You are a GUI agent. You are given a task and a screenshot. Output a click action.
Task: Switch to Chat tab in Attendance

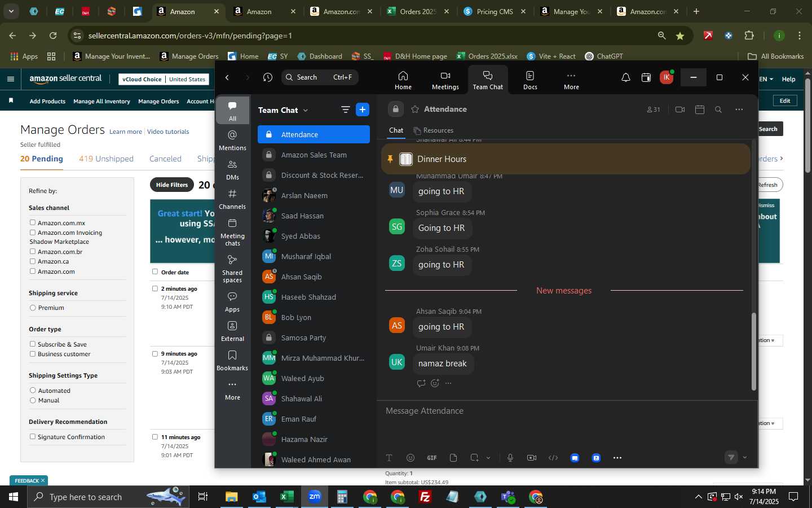(x=396, y=130)
